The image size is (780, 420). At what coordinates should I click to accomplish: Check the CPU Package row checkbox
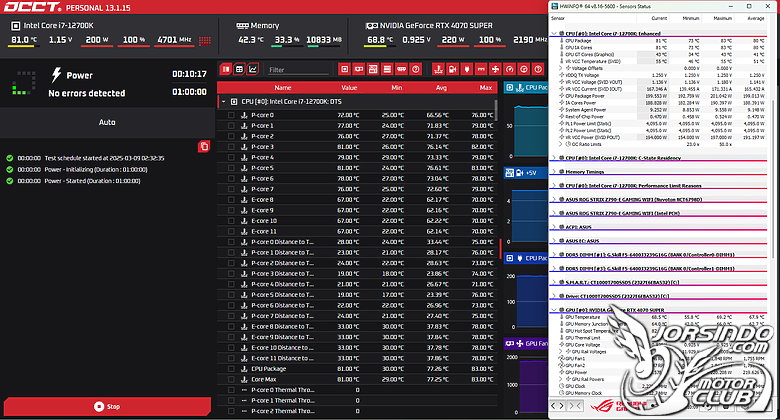(231, 369)
